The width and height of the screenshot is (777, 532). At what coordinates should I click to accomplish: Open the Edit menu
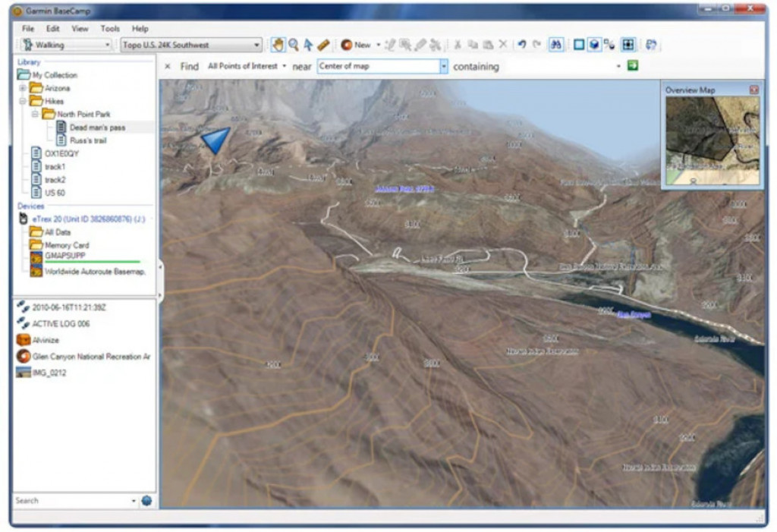pyautogui.click(x=53, y=29)
